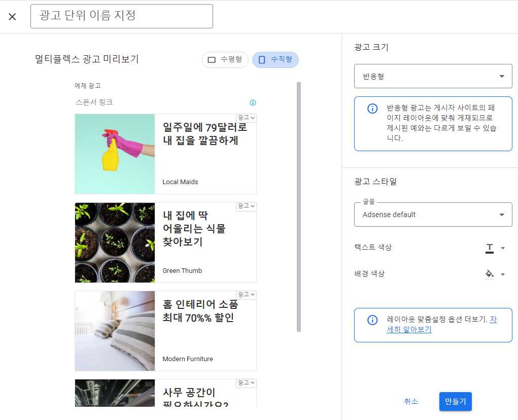Click the Local Maids advertiser name
Screen dimensions: 518x420
coord(180,182)
